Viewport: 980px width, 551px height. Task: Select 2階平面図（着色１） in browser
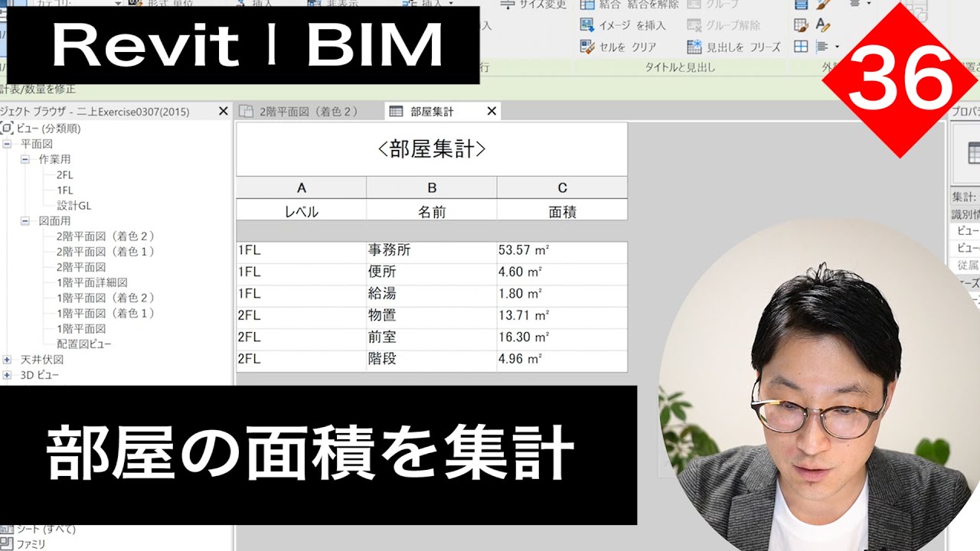click(x=106, y=252)
